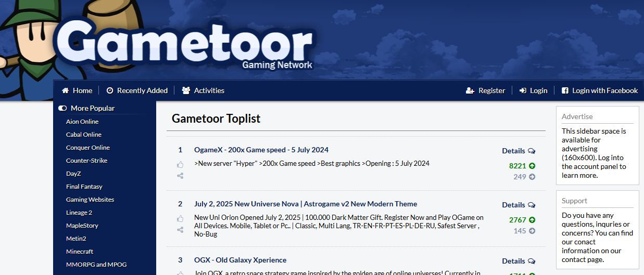View Details for Astrogame v2 entry
The height and width of the screenshot is (275, 644).
pos(513,205)
